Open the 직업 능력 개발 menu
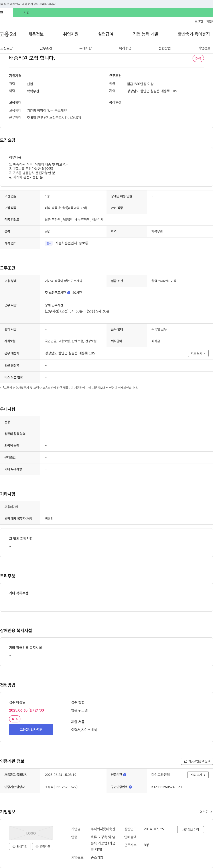The width and height of the screenshot is (213, 868). (146, 34)
